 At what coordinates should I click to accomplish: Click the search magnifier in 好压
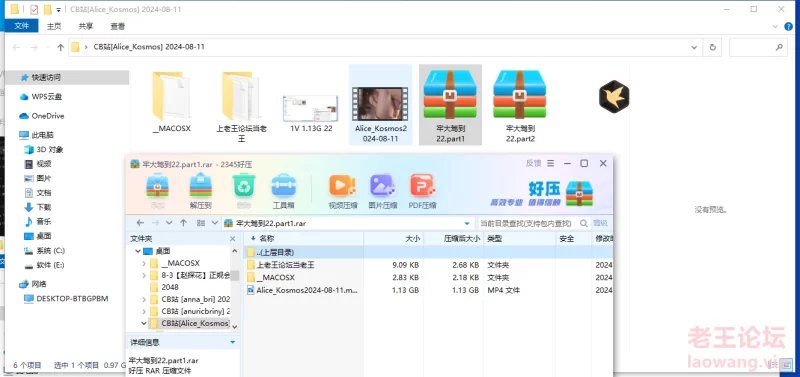[584, 223]
